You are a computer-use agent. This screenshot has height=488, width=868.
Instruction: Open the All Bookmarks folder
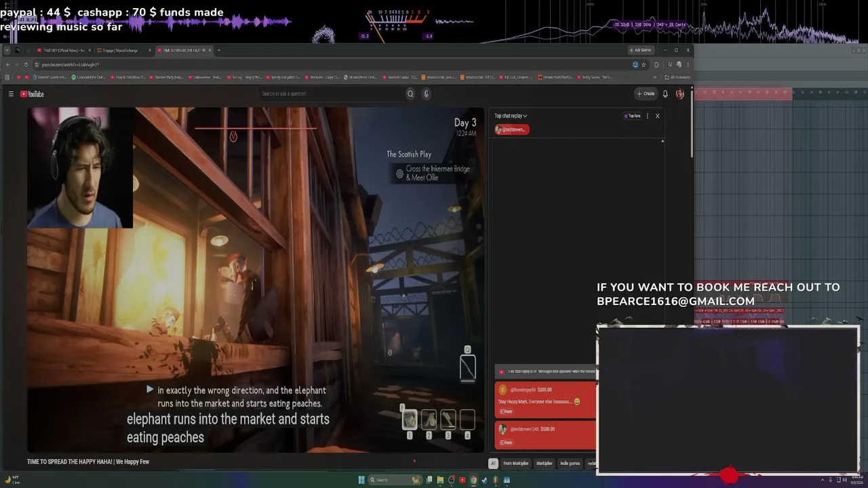click(x=677, y=77)
